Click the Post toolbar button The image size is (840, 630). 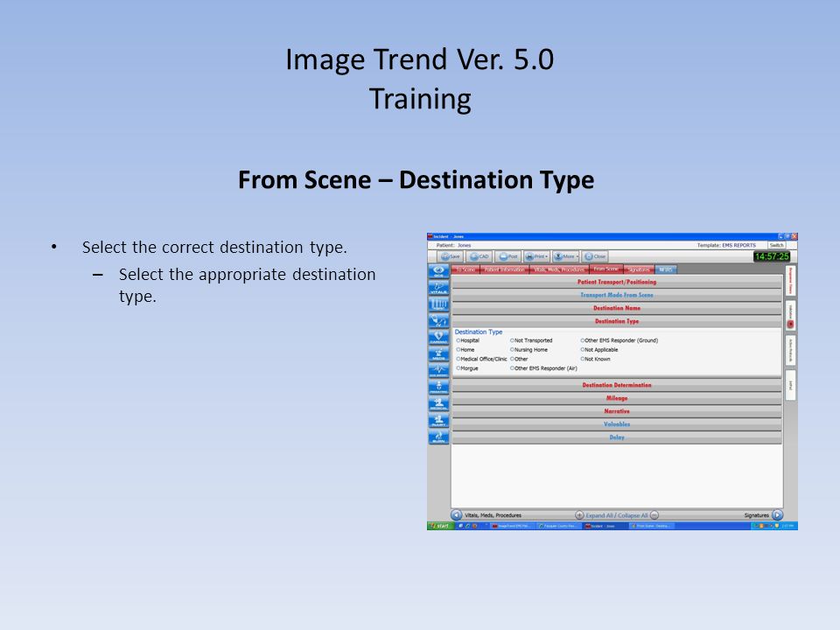[508, 256]
